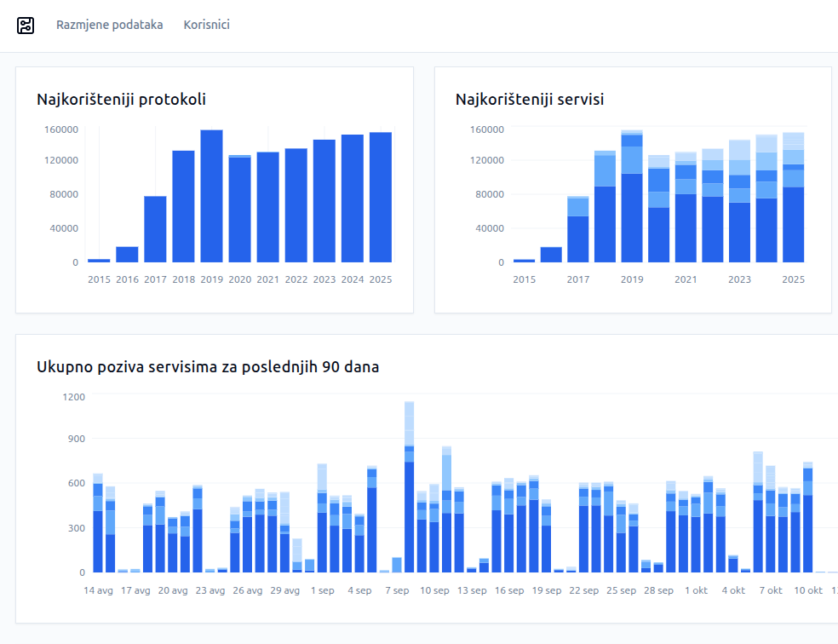The width and height of the screenshot is (838, 644).
Task: Click 2021 stacked bar in Najkorišteniji servisi
Action: coord(686,207)
